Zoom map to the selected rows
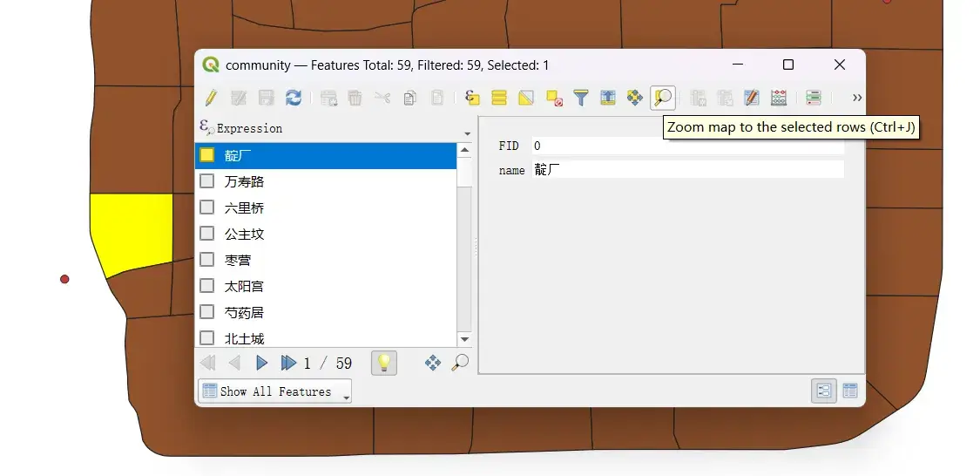This screenshot has height=476, width=980. coord(663,98)
